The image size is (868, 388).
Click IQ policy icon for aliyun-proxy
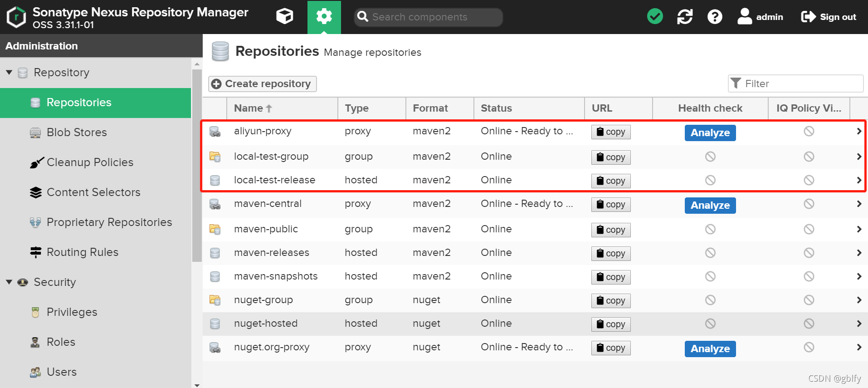[809, 131]
